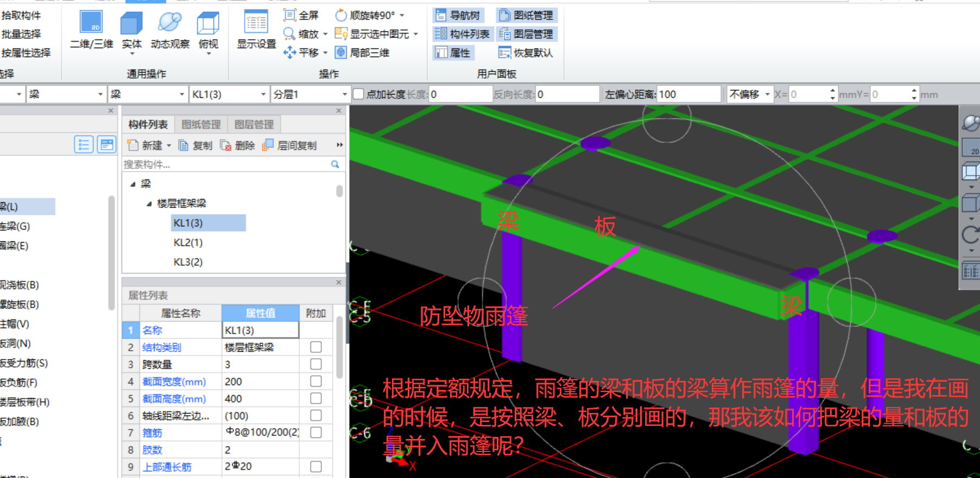Switch navigation tree to panel view icon
This screenshot has height=478, width=980.
(106, 144)
